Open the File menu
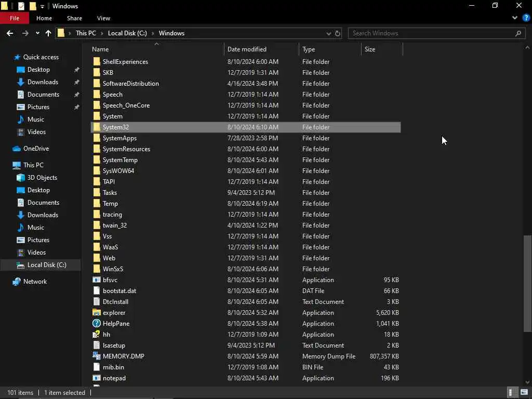532x399 pixels. point(15,18)
